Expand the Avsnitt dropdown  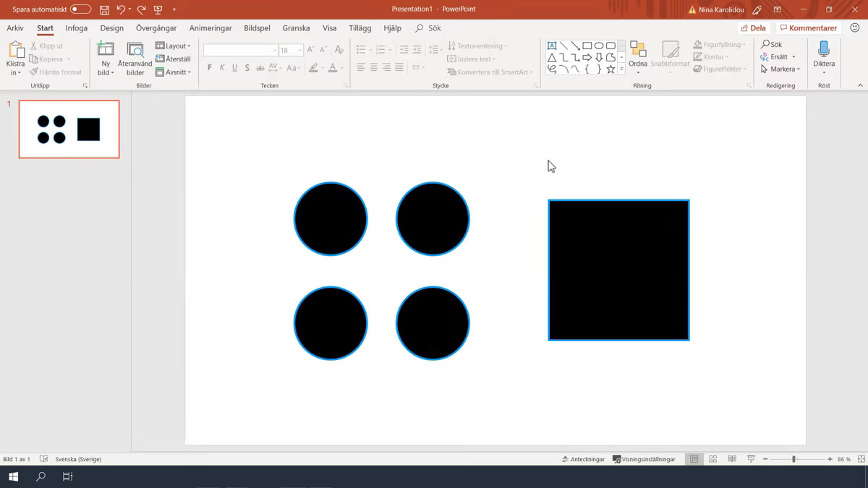tap(174, 72)
